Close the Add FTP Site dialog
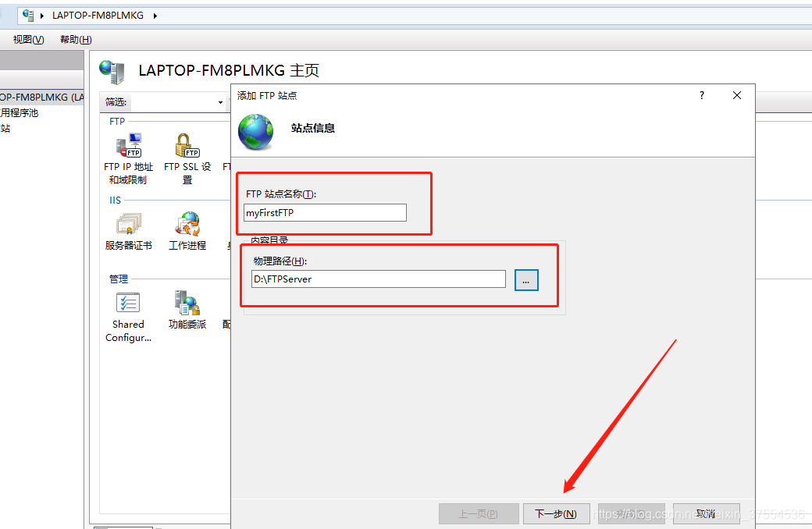Screen dimensions: 812x529 tap(736, 95)
